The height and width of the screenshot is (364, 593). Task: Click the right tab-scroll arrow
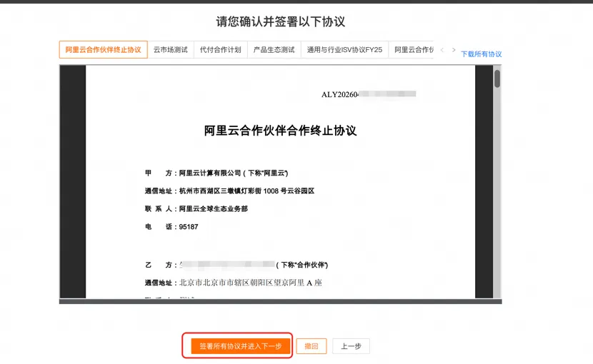click(x=454, y=50)
